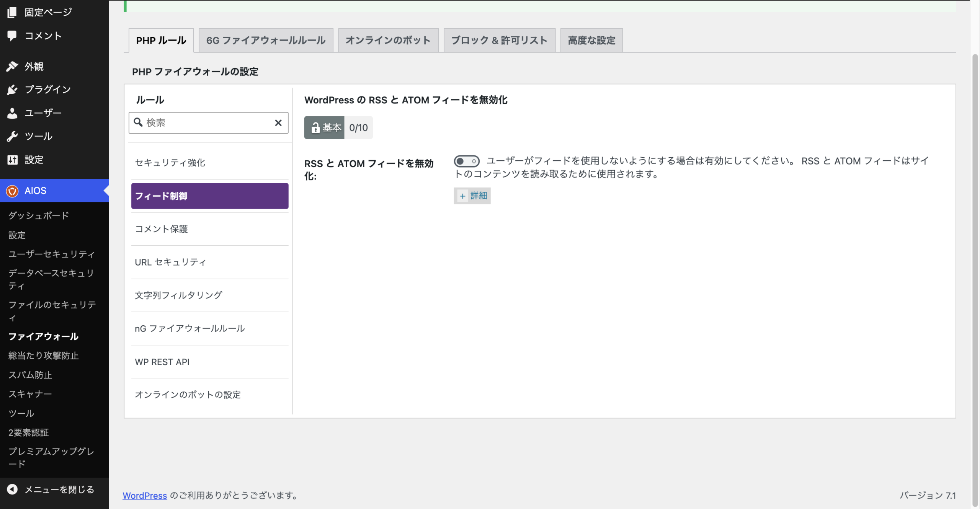Viewport: 980px width, 509px height.
Task: Open ブロック & 許可リスト tab
Action: tap(499, 40)
